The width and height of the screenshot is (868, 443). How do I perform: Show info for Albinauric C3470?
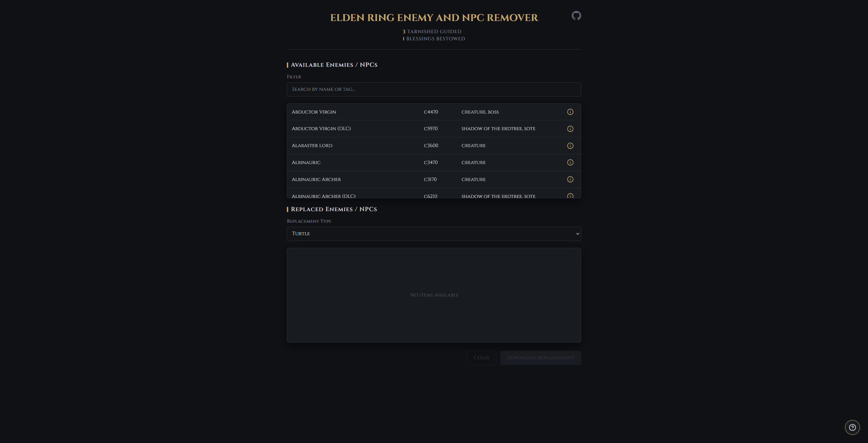point(570,162)
